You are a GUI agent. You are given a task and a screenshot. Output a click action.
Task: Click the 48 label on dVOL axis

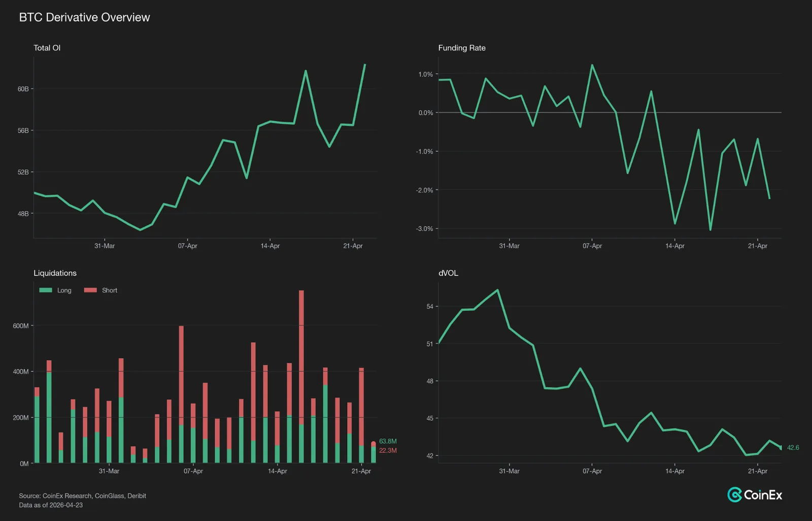(x=430, y=381)
